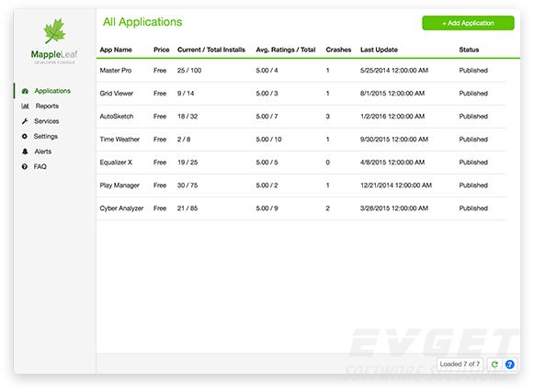Click the Alerts bell icon
This screenshot has width=534, height=392.
(25, 151)
